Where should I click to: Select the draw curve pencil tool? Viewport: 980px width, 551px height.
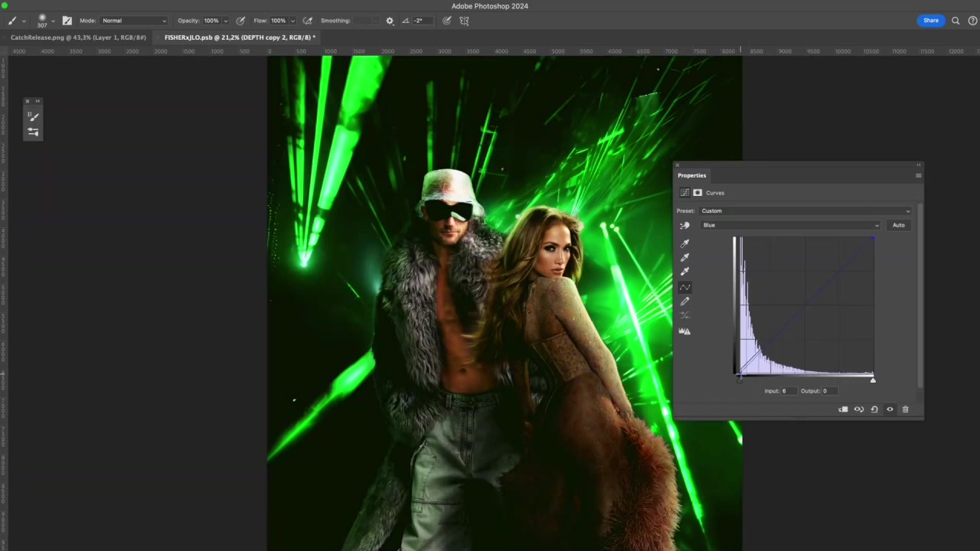684,302
